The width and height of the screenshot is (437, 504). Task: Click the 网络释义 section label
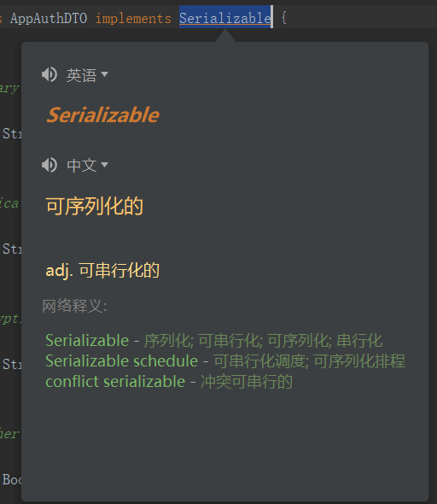(74, 306)
